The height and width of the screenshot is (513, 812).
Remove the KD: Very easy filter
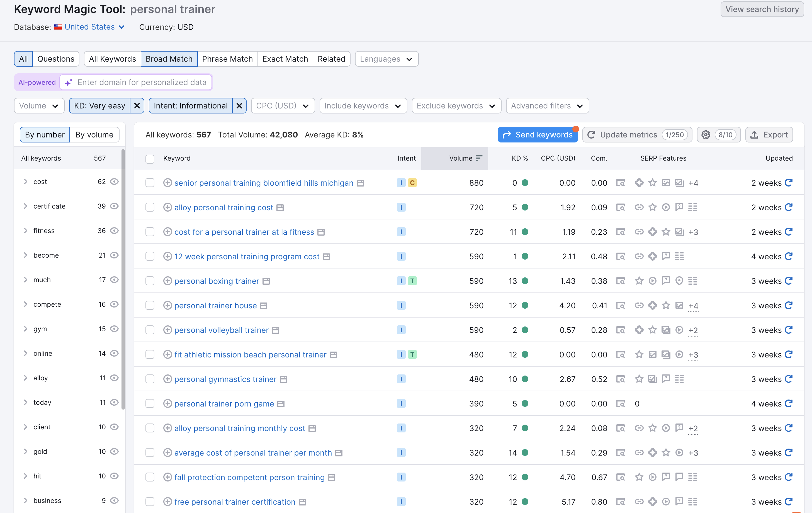click(x=137, y=106)
